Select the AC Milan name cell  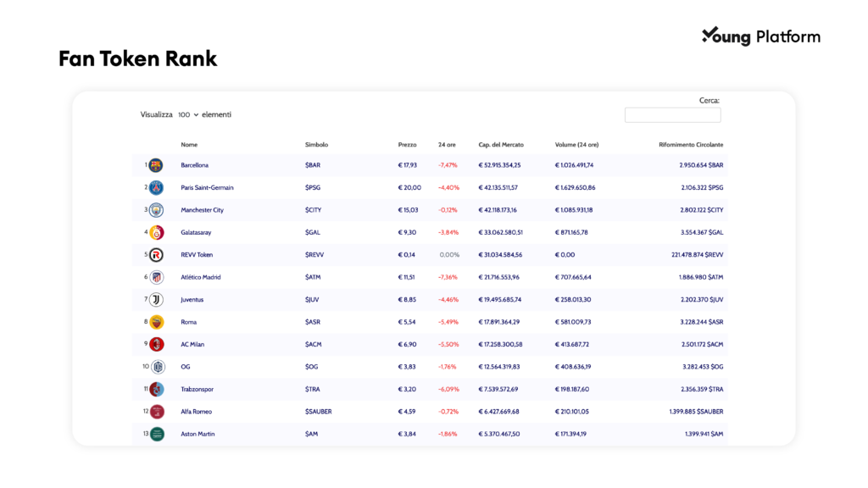(x=192, y=345)
